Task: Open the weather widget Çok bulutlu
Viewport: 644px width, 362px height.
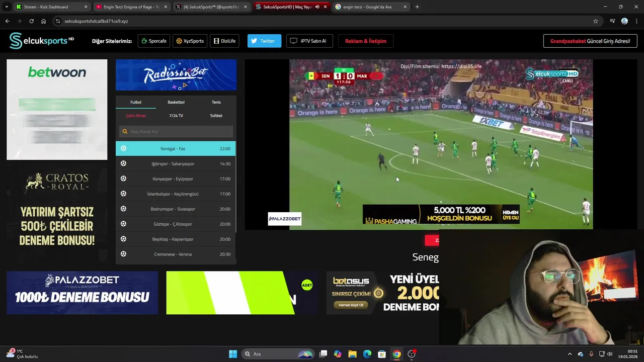Action: click(x=22, y=354)
